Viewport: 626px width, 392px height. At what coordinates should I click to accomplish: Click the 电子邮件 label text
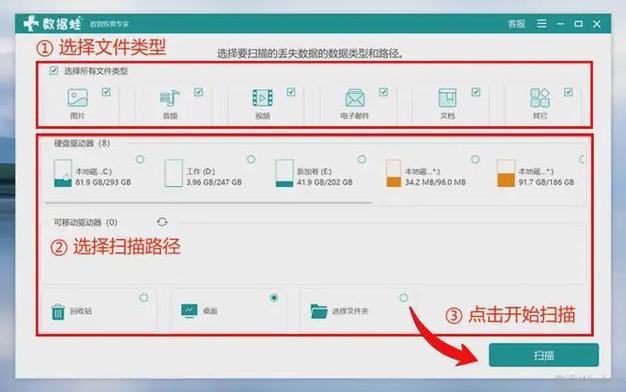355,116
